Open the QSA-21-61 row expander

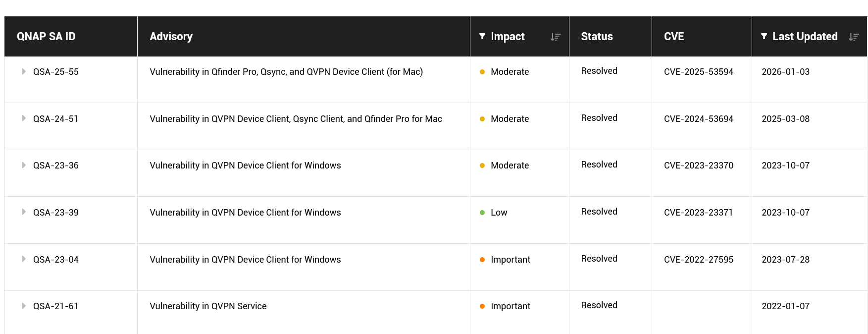[23, 306]
